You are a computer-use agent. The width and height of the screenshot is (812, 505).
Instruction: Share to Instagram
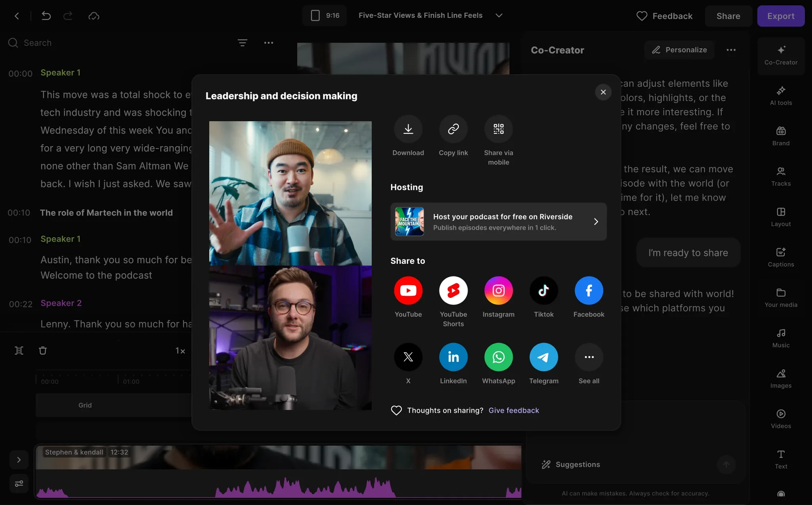499,291
